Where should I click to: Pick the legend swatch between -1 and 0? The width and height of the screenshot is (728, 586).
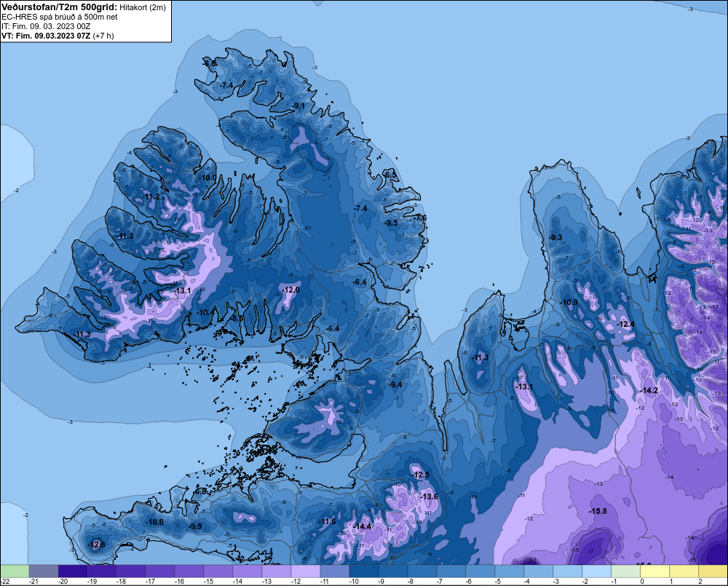(x=625, y=571)
